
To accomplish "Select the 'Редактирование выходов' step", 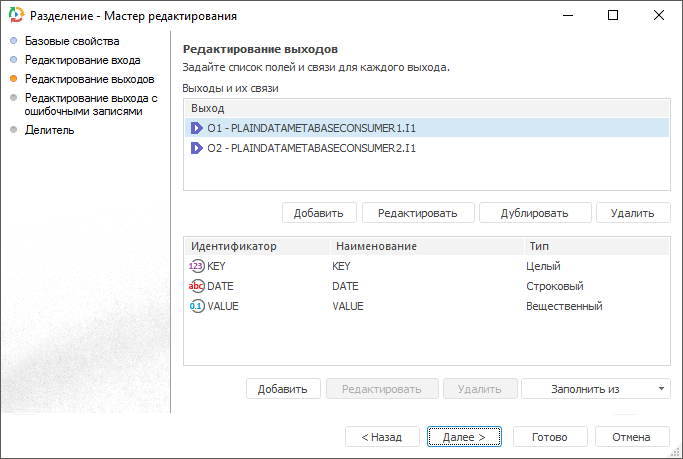I will (x=89, y=78).
